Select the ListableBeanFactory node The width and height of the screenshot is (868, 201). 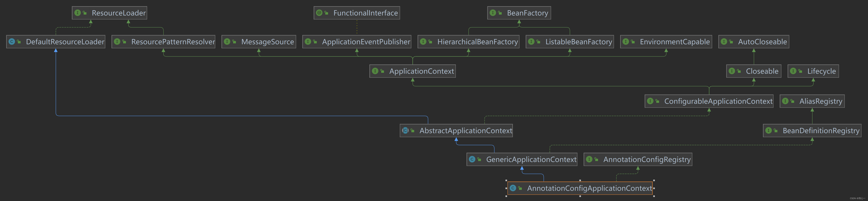tap(570, 42)
